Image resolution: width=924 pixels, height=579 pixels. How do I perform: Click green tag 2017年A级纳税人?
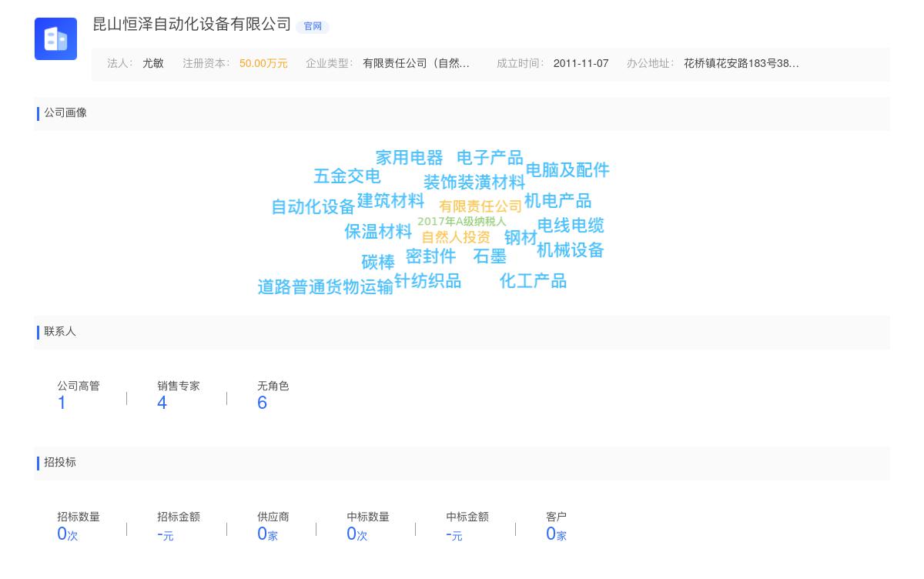(462, 222)
